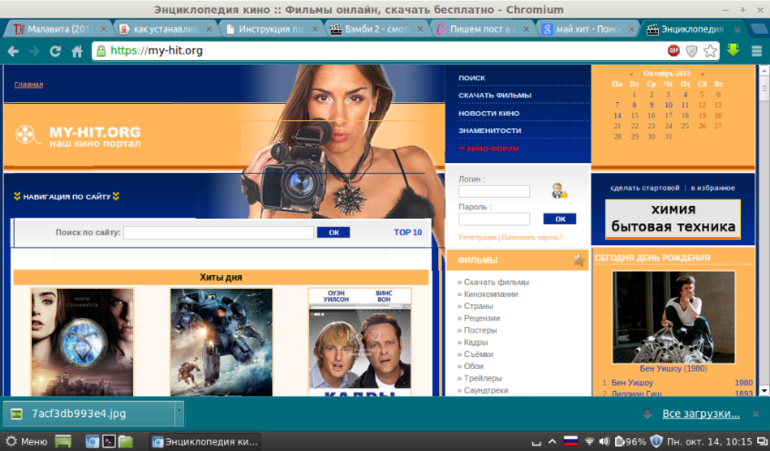Screen dimensions: 770x451
Task: Bookmark this page with the star icon
Action: pyautogui.click(x=710, y=50)
